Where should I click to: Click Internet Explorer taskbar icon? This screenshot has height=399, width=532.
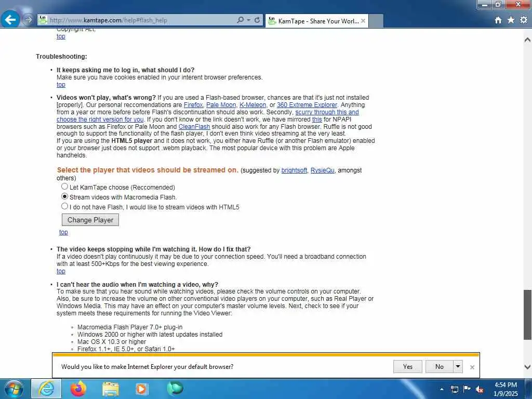46,389
